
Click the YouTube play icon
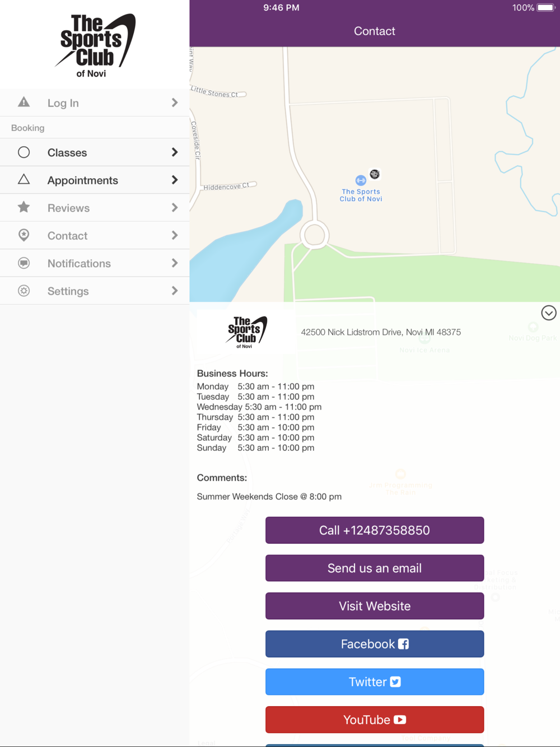pos(400,720)
